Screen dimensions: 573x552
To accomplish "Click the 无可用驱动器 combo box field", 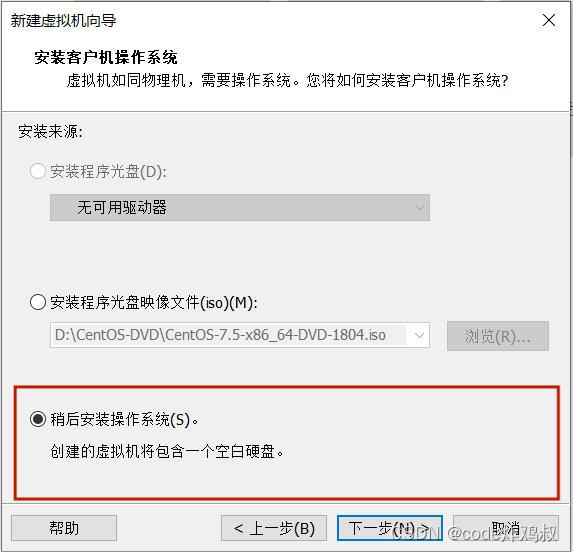I will click(x=240, y=208).
